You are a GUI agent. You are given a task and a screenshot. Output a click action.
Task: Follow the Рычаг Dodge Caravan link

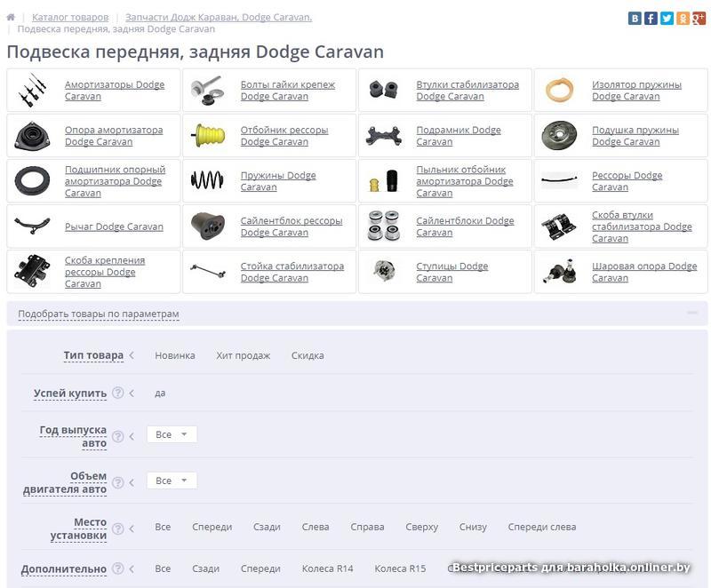pyautogui.click(x=114, y=226)
